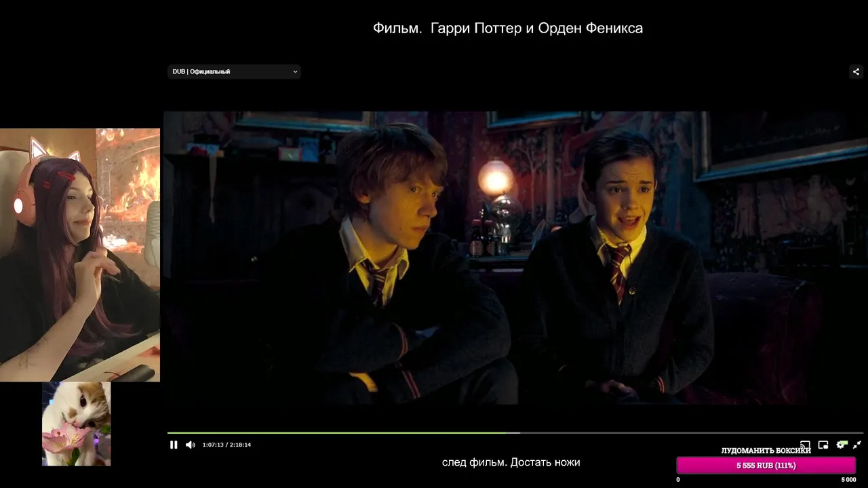Enable picture-in-picture mode
Screen dimensions: 868x488
click(x=823, y=445)
